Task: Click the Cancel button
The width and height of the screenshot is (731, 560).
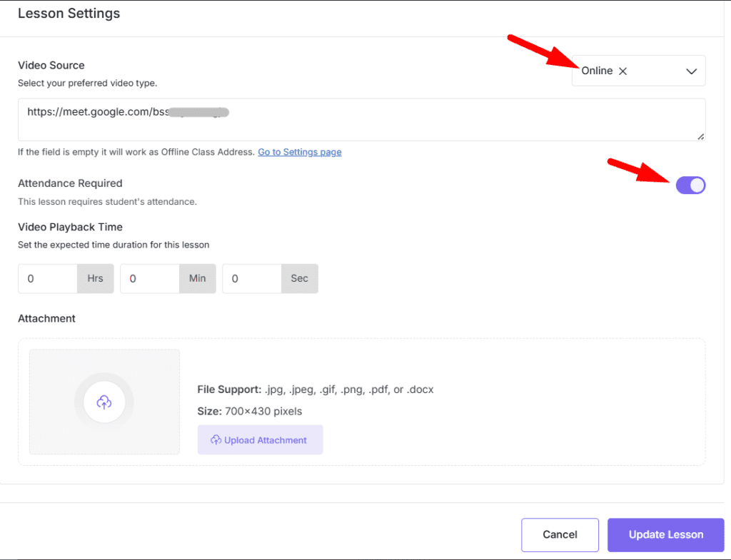Action: [x=560, y=534]
